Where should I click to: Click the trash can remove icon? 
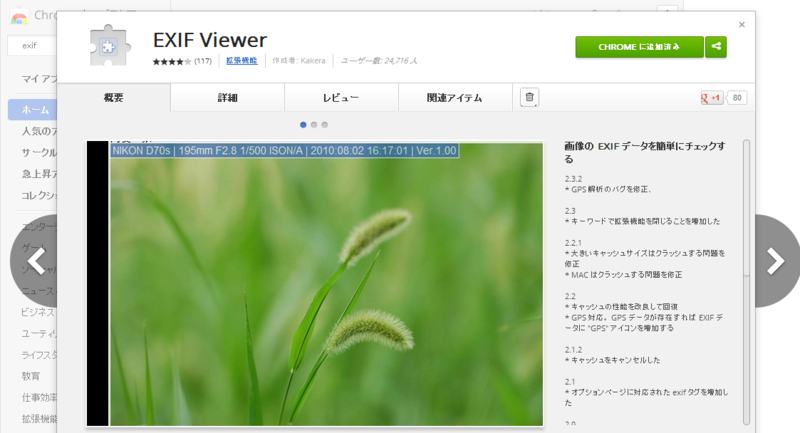pyautogui.click(x=530, y=97)
